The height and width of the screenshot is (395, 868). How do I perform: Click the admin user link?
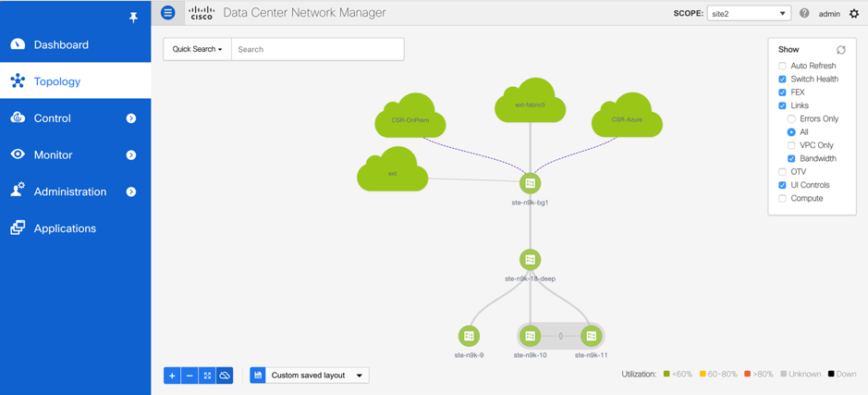tap(829, 14)
